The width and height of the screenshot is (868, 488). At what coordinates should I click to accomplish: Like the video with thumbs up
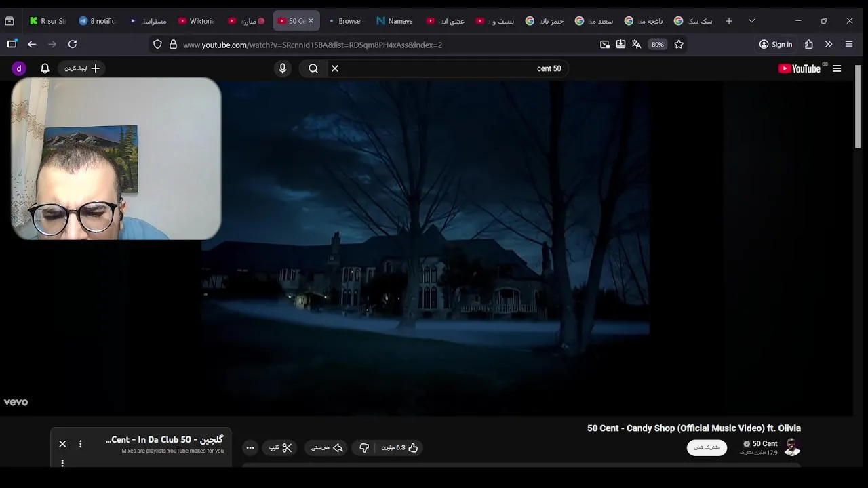(399, 447)
